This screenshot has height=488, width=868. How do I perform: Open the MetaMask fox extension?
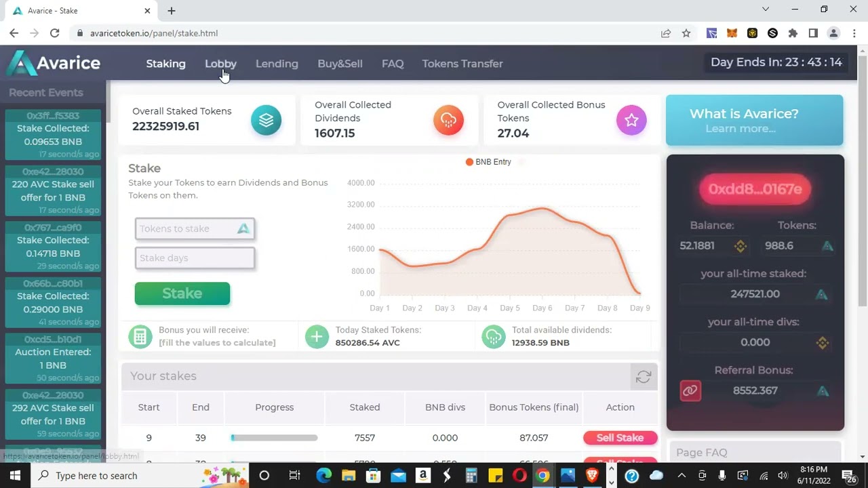[732, 33]
